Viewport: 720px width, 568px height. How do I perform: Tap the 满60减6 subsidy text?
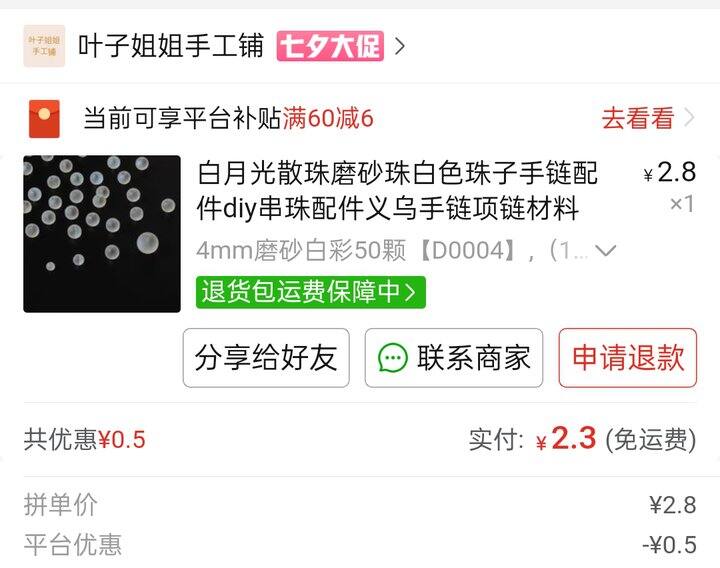328,118
